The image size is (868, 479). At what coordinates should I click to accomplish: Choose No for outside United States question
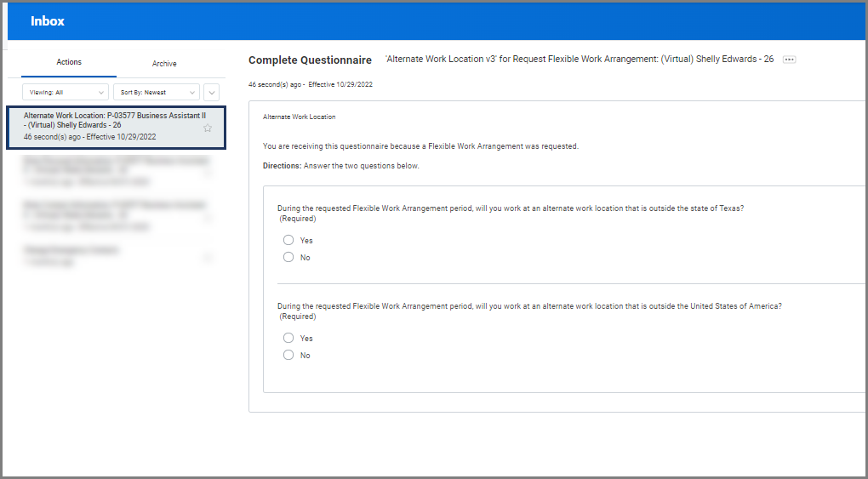pos(288,355)
